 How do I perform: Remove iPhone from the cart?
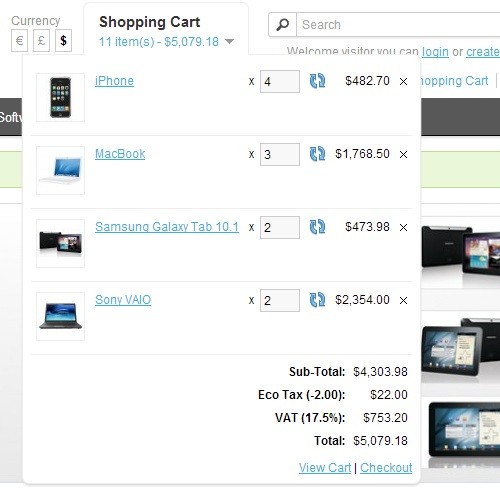(x=403, y=81)
